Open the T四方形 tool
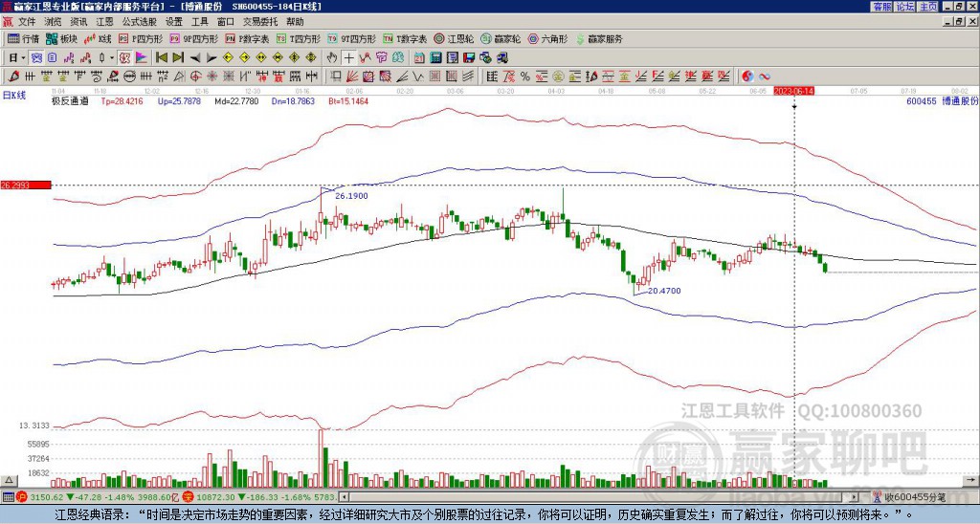This screenshot has width=980, height=524. pos(299,38)
